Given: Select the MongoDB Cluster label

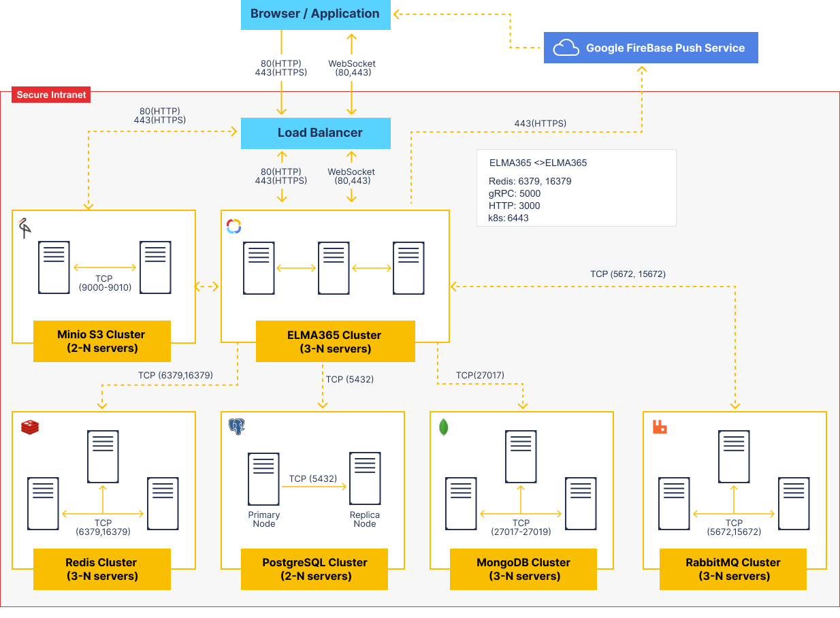Looking at the screenshot, I should pyautogui.click(x=523, y=569).
